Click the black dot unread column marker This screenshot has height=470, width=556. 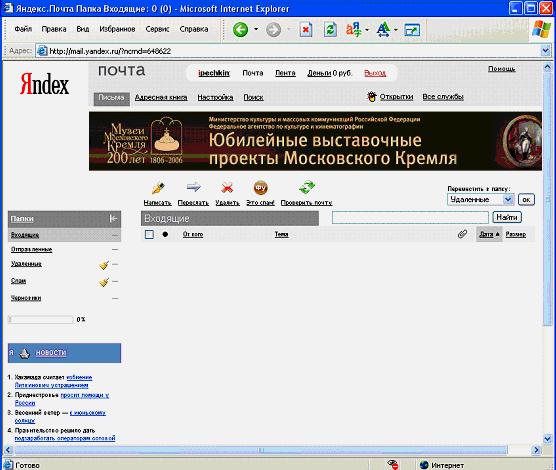(x=165, y=234)
